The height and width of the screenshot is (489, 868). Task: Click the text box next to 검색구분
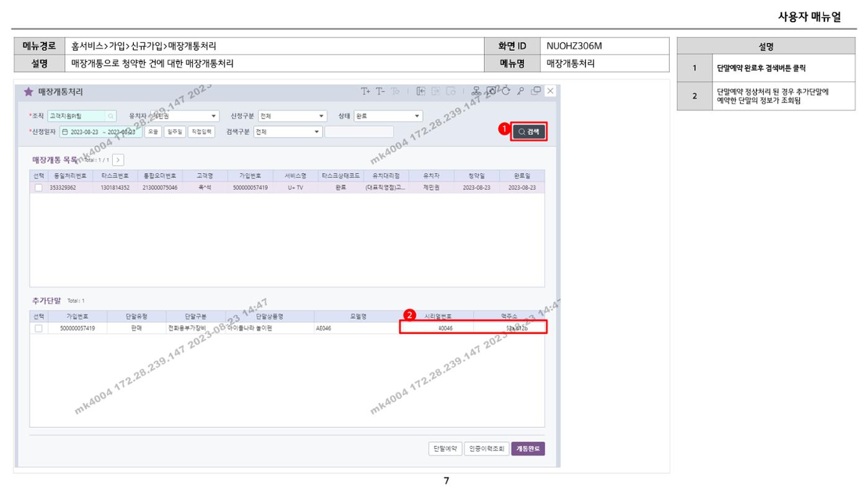360,132
